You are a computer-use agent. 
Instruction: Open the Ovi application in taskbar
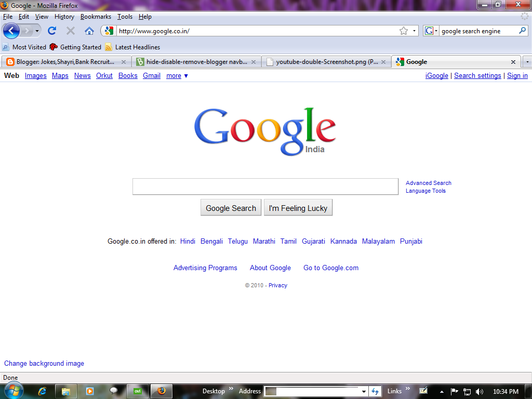(x=137, y=391)
